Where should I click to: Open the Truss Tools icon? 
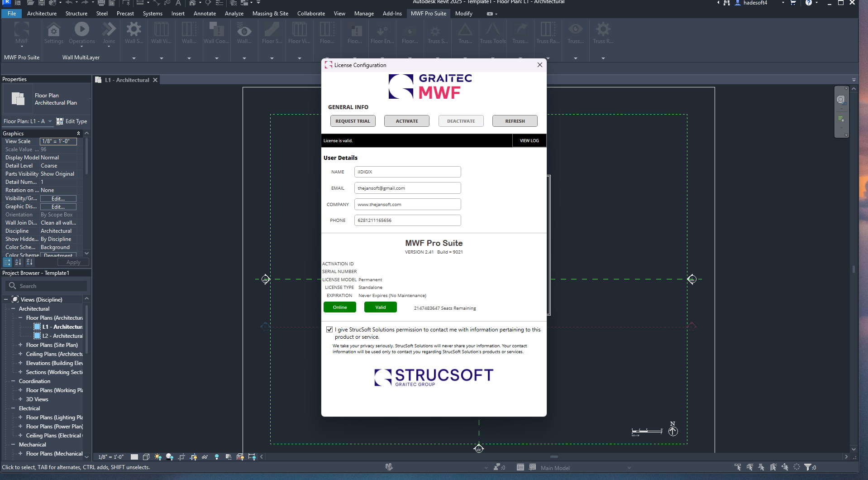click(493, 29)
